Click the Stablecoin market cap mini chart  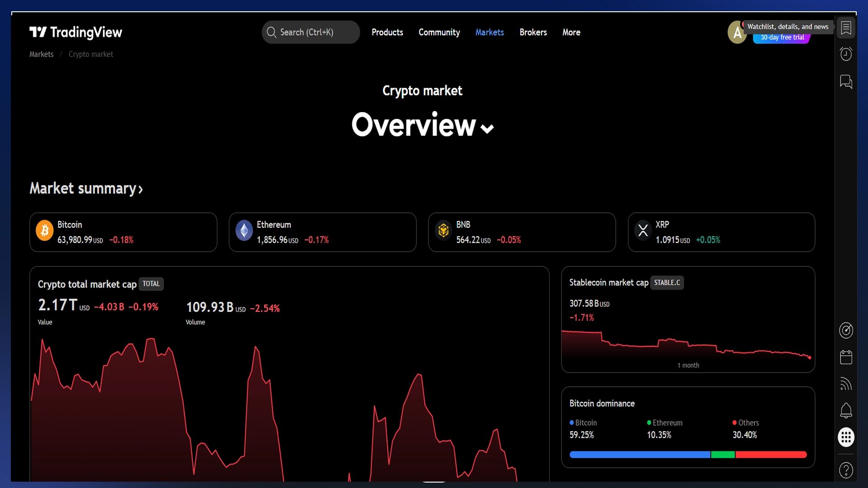click(x=686, y=345)
